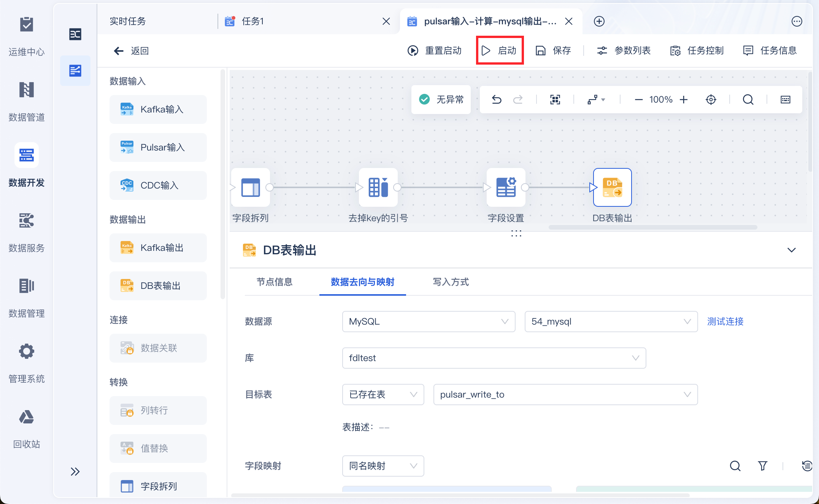The width and height of the screenshot is (819, 504).
Task: Select the 字段设置 node on canvas
Action: pyautogui.click(x=506, y=187)
